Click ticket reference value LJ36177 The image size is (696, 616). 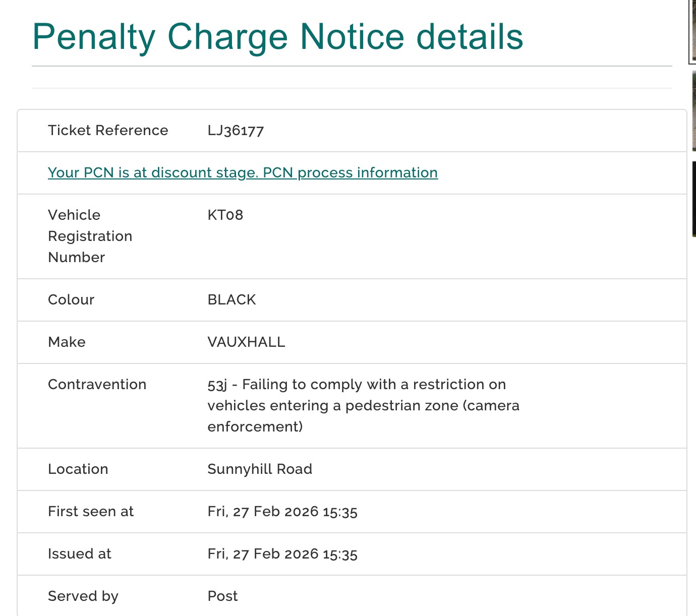[236, 131]
